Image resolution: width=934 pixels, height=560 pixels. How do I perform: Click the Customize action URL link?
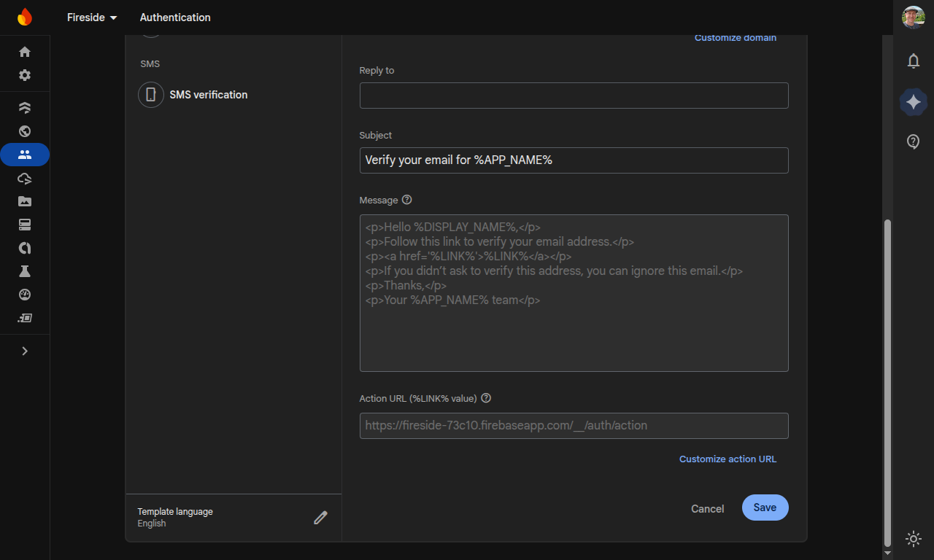coord(727,459)
